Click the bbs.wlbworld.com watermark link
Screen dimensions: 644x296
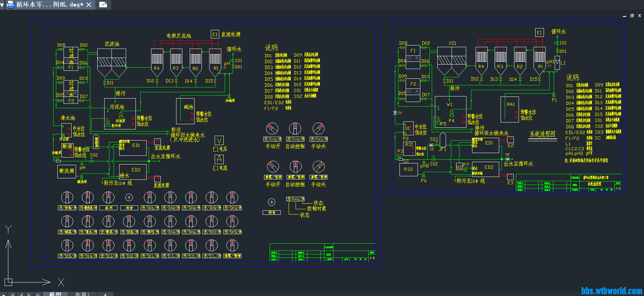(611, 291)
